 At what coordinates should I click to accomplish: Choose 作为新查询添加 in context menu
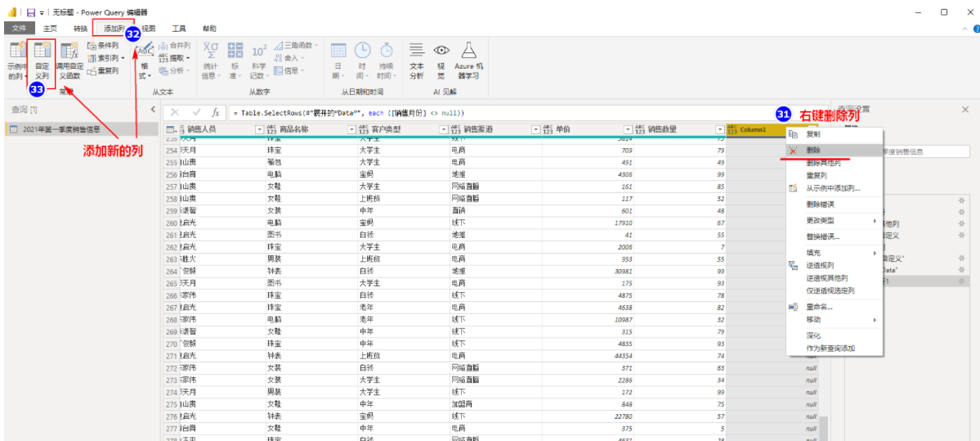834,348
